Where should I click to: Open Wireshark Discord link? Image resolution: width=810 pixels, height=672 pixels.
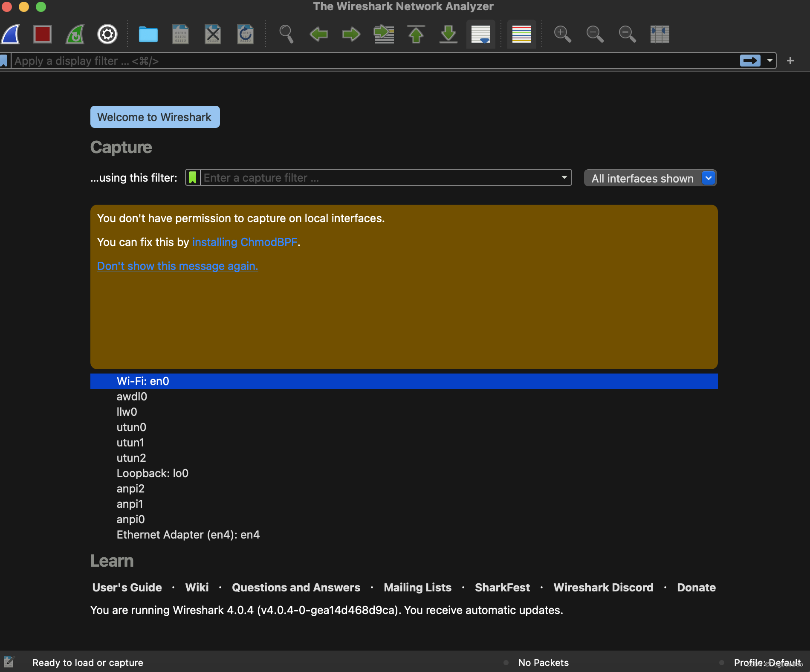603,588
